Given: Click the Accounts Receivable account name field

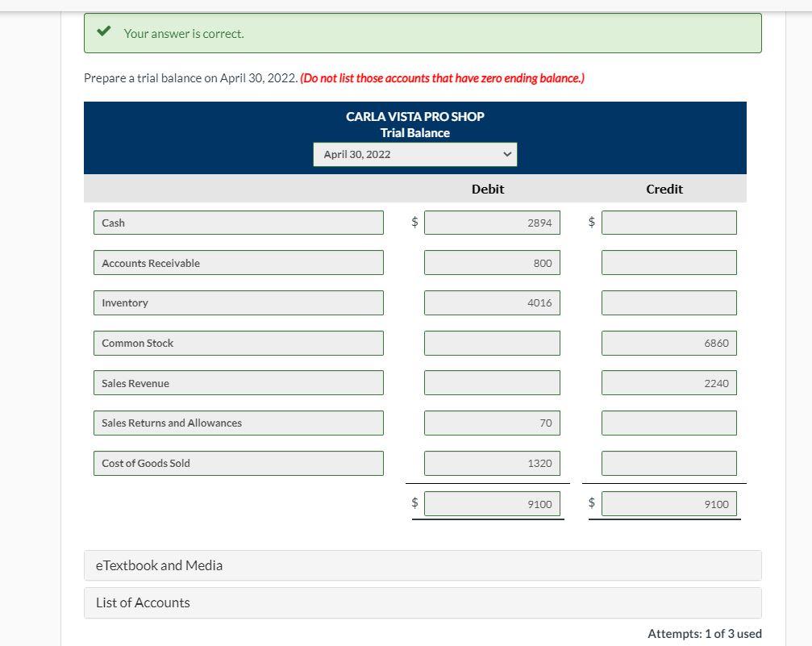Looking at the screenshot, I should pyautogui.click(x=239, y=263).
